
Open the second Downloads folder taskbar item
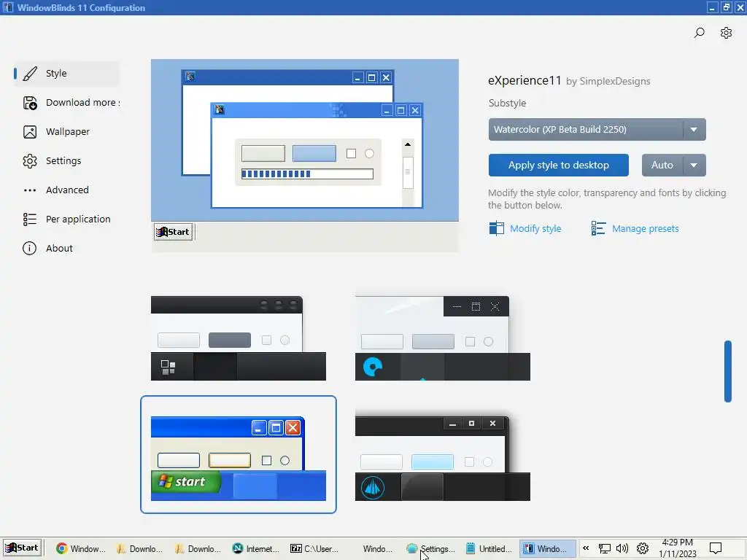click(197, 548)
